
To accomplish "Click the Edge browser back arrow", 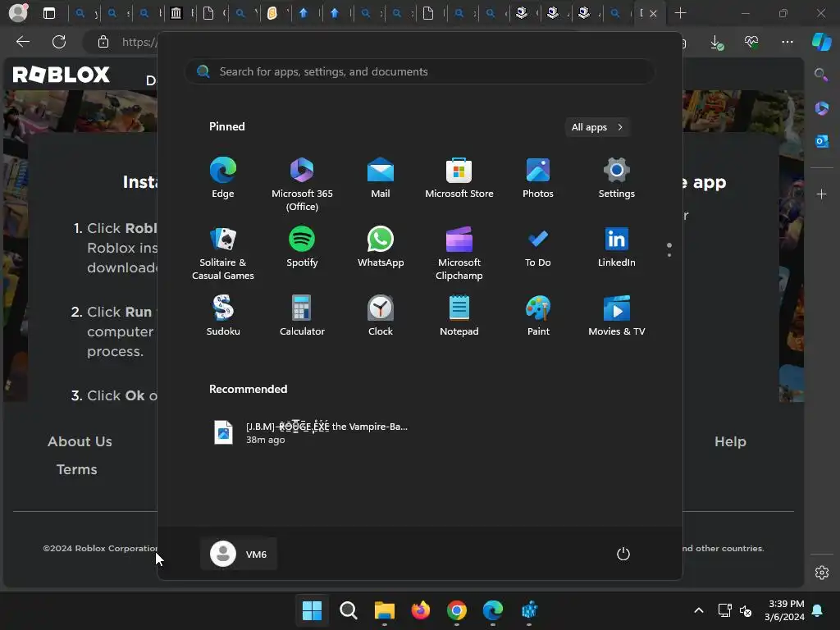I will (x=23, y=42).
